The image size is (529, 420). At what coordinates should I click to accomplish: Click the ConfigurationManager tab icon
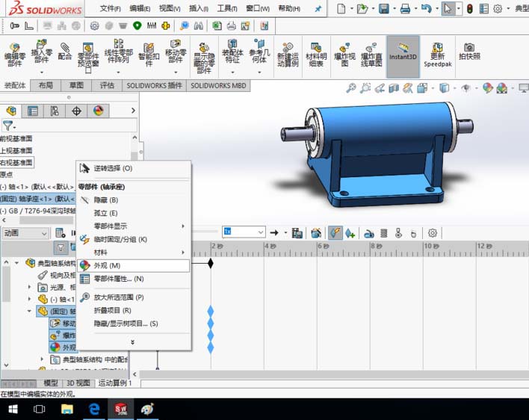[54, 111]
